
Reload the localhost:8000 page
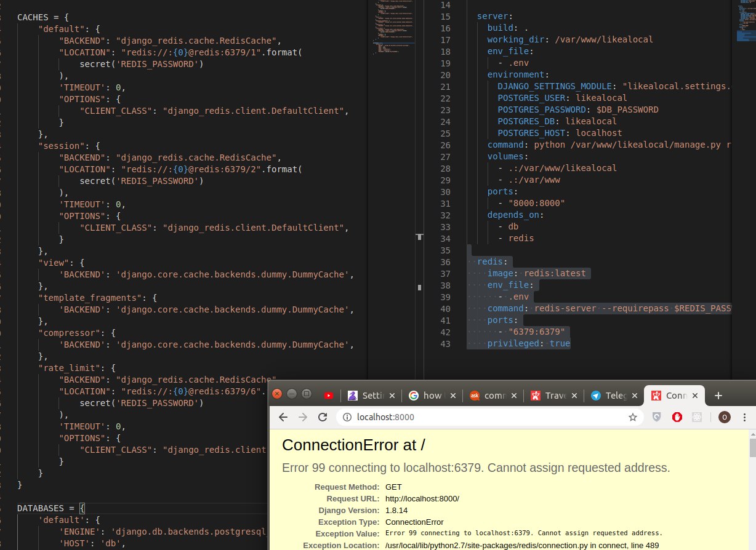point(322,417)
